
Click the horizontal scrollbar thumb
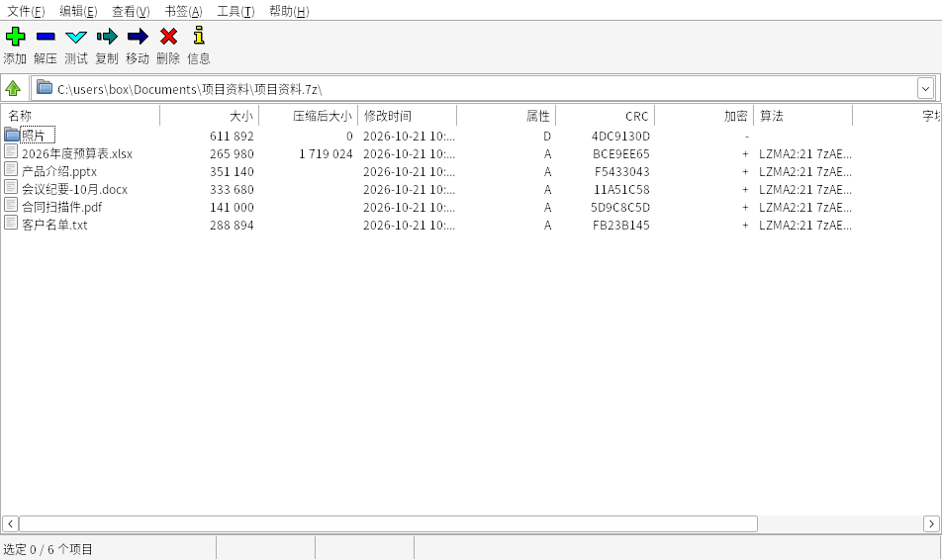(388, 524)
